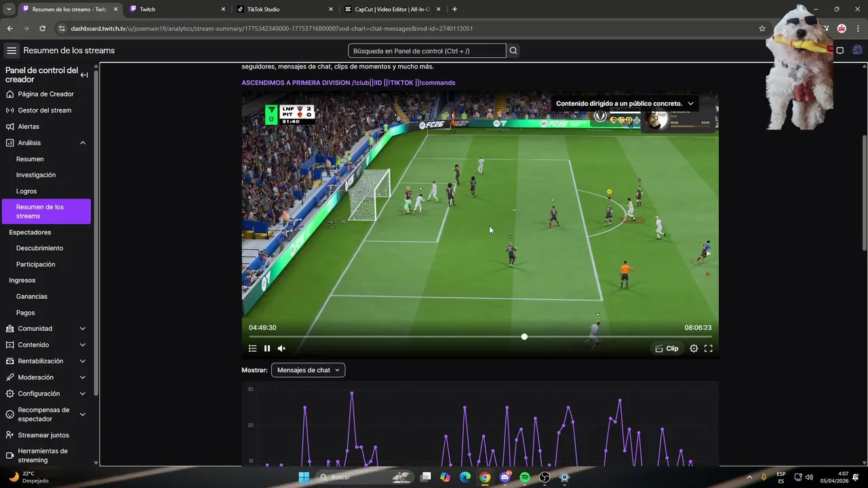Open video player settings gear
868x488 pixels.
(694, 348)
